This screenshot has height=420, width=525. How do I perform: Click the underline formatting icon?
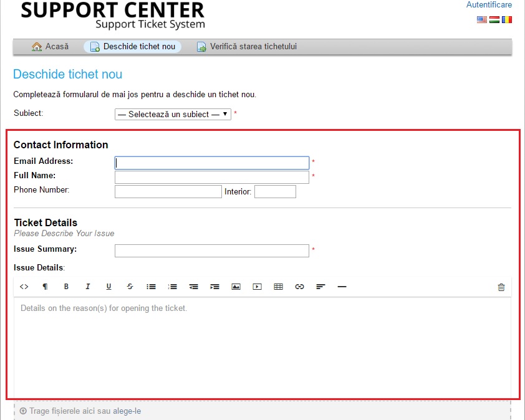click(108, 287)
